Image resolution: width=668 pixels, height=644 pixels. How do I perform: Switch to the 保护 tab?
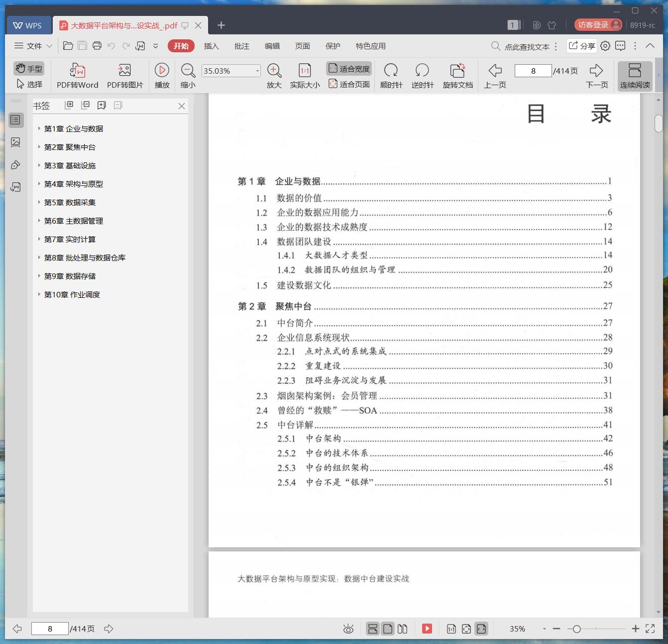coord(333,46)
